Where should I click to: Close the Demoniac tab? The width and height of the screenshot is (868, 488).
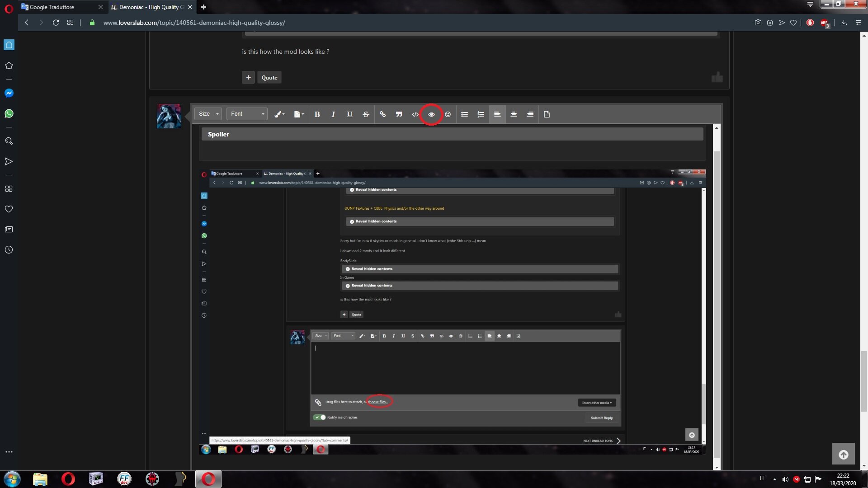point(190,7)
